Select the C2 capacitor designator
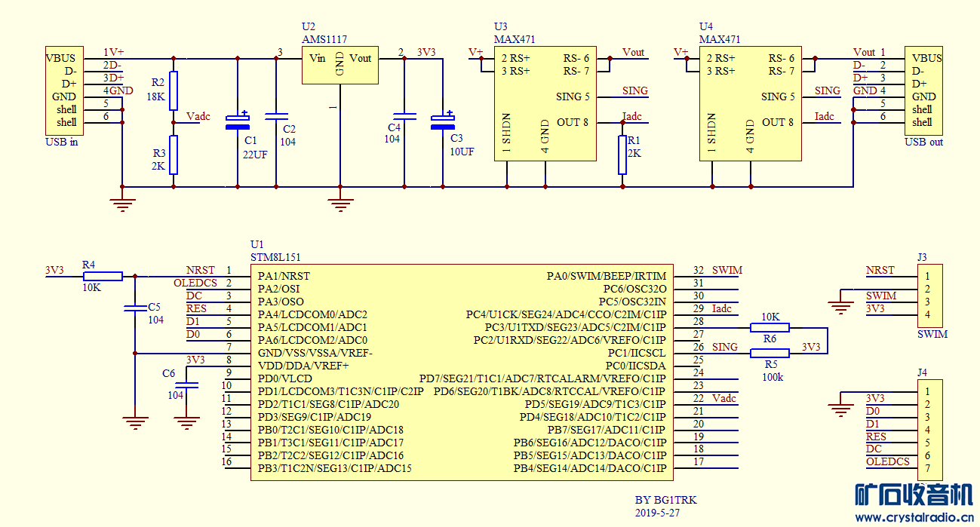Image resolution: width=980 pixels, height=527 pixels. [288, 129]
